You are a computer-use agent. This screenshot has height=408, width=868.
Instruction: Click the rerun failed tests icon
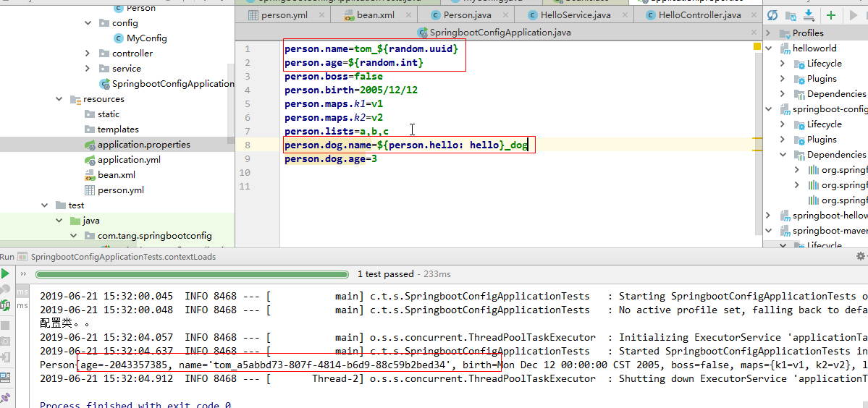(5, 289)
